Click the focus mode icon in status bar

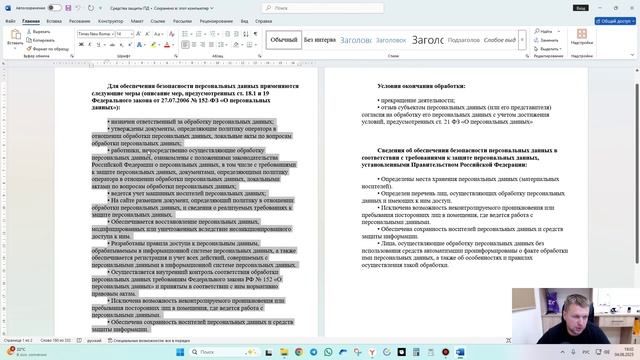(x=508, y=340)
